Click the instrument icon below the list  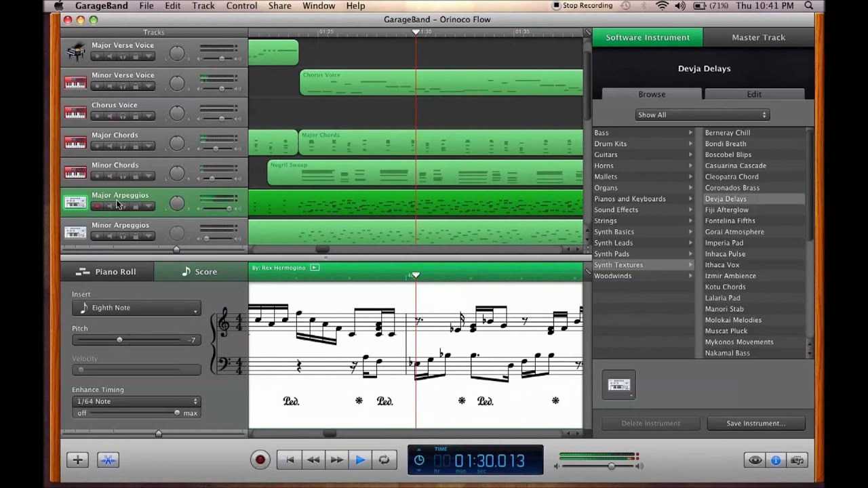coord(618,385)
